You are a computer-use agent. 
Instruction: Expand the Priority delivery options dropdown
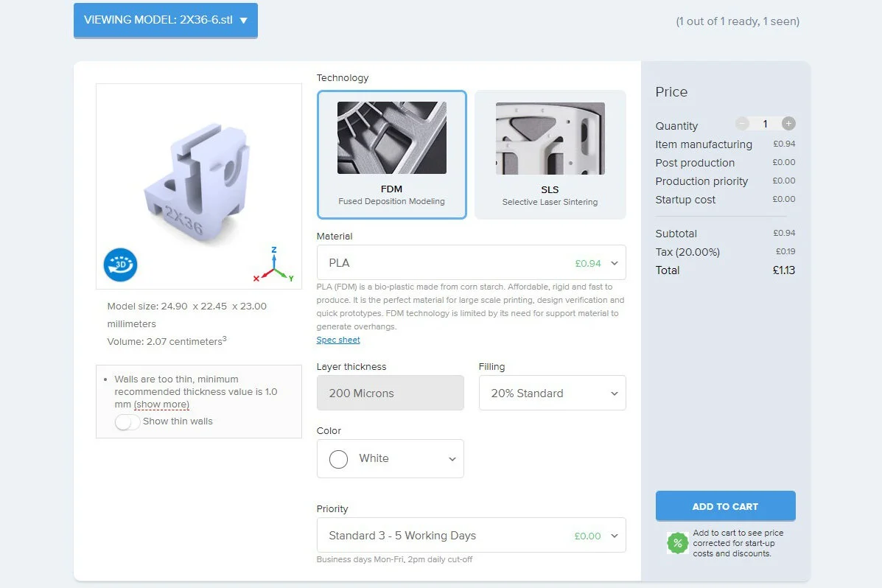click(x=471, y=536)
